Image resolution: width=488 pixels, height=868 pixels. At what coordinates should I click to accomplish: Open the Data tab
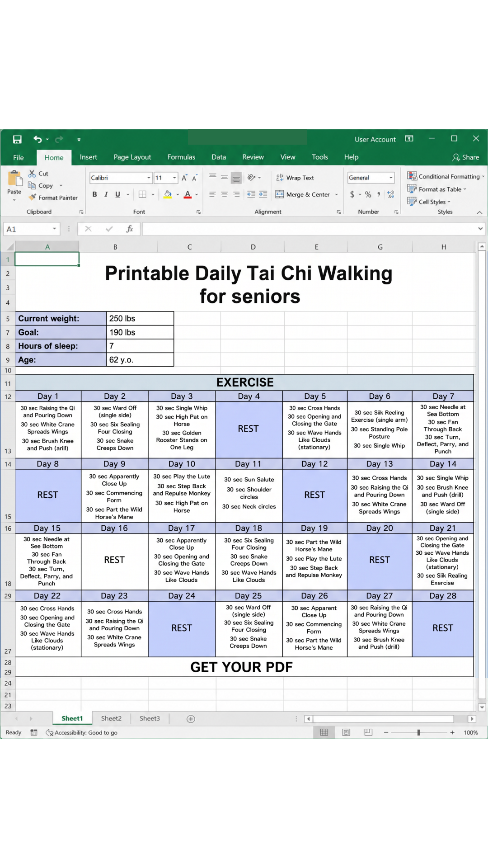point(219,157)
